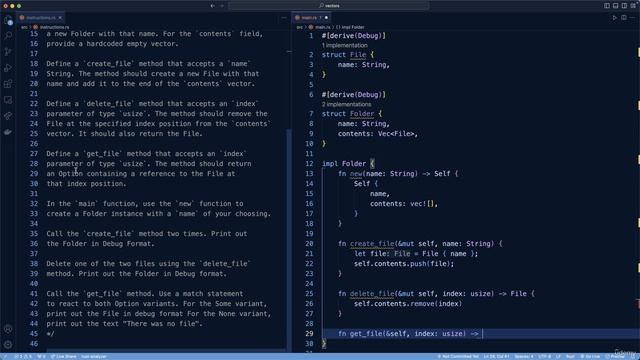The image size is (640, 360).
Task: Click Spaces: 4 indentation status
Action: tap(524, 356)
